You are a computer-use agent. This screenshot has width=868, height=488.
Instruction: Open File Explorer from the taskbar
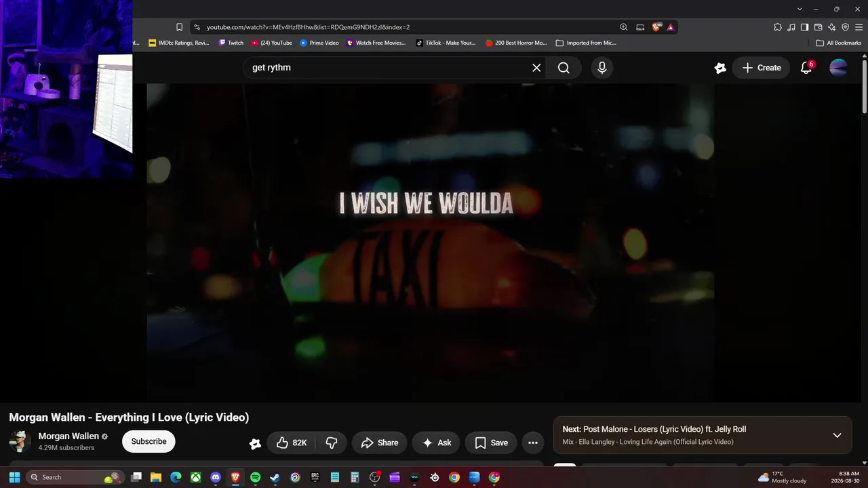155,477
